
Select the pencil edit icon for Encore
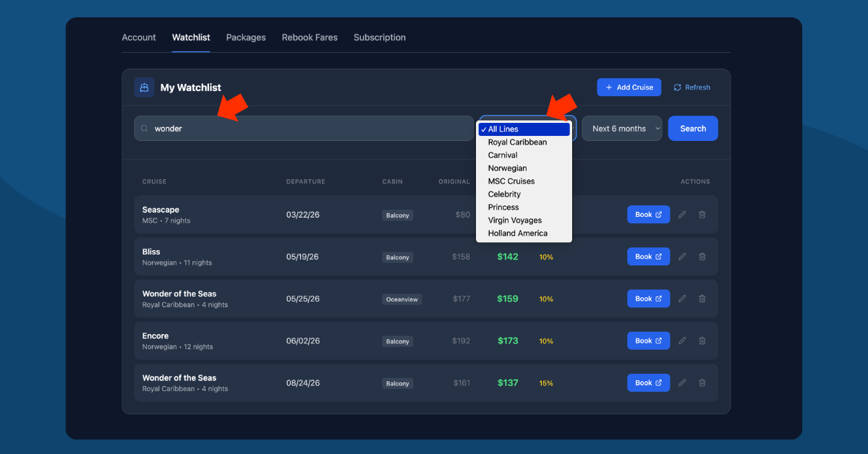pyautogui.click(x=681, y=340)
